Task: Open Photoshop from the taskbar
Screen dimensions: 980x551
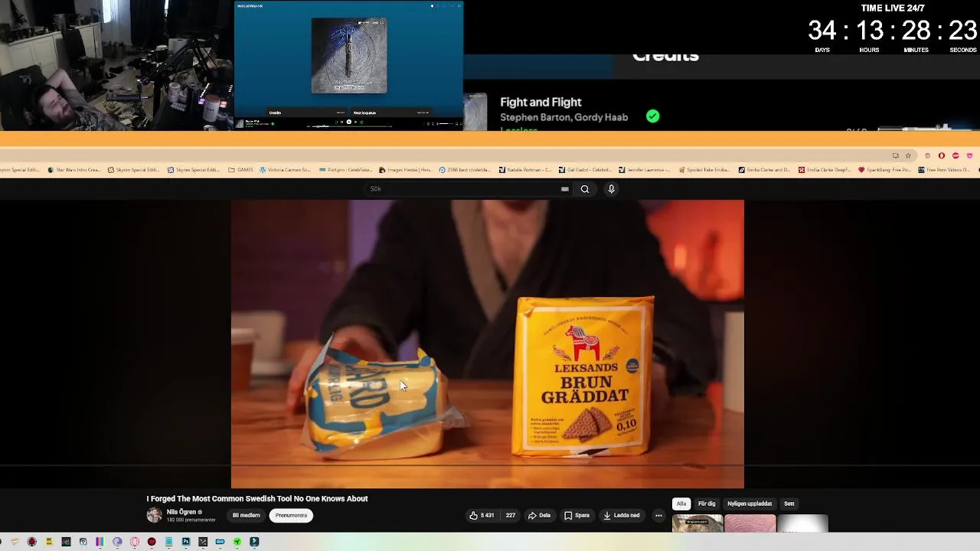Action: coord(186,542)
